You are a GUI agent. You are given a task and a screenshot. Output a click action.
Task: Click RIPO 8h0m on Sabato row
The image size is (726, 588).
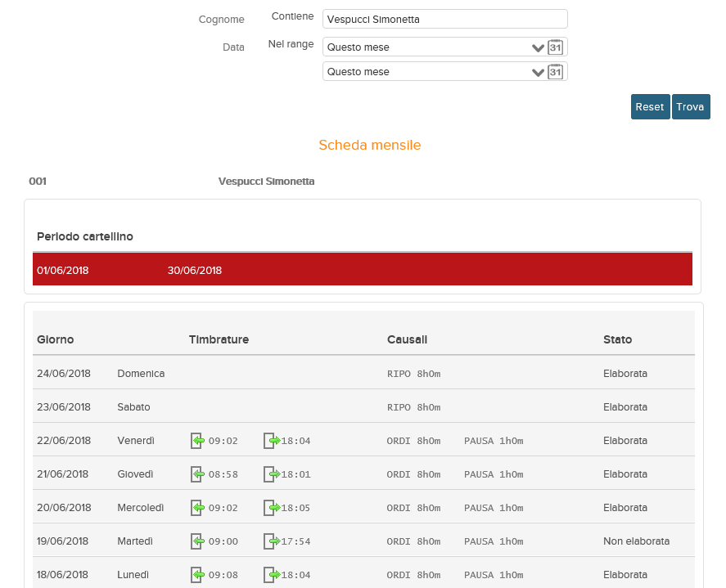[x=414, y=407]
